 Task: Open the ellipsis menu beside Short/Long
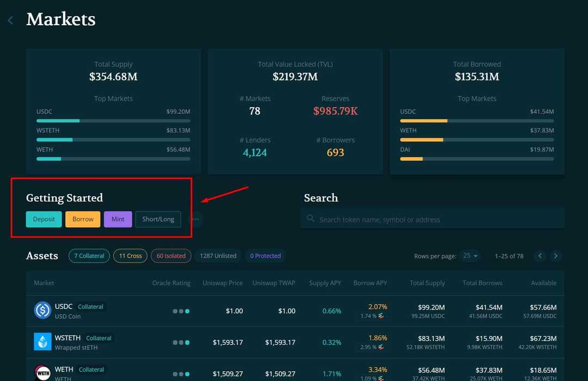tap(195, 219)
